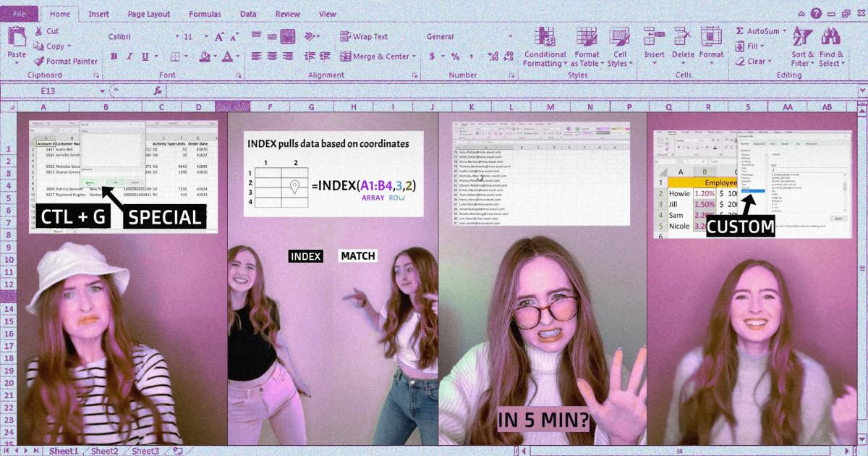This screenshot has width=868, height=456.
Task: Open the Calibri font name dropdown
Action: click(172, 36)
